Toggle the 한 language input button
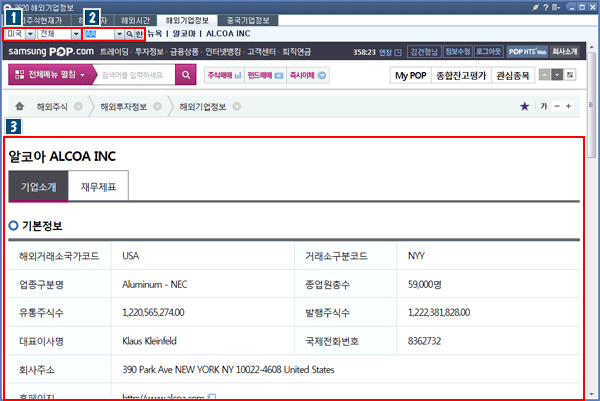The width and height of the screenshot is (600, 401). point(139,34)
